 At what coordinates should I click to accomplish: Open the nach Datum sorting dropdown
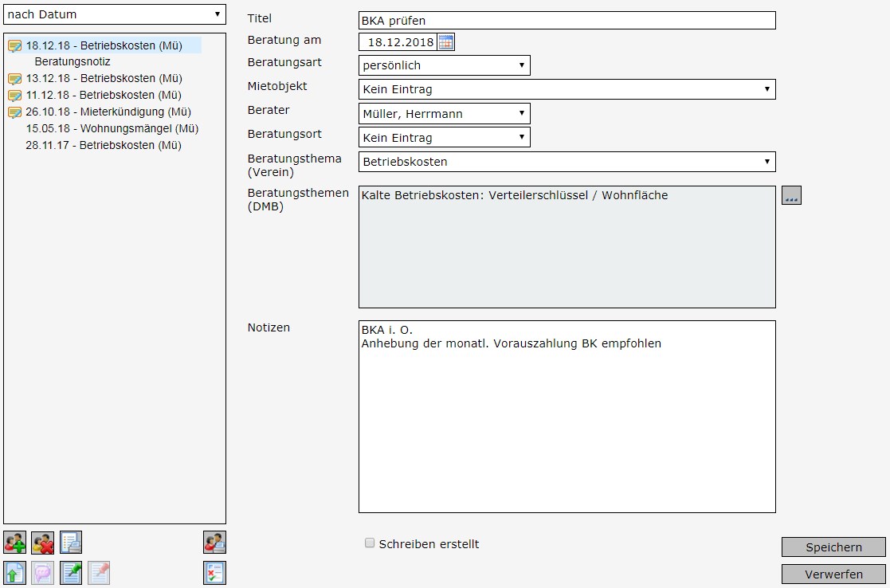pyautogui.click(x=115, y=14)
